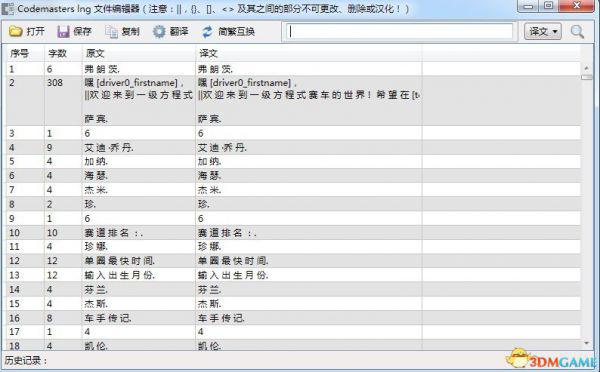The width and height of the screenshot is (600, 372).
Task: Click the 复制 copy icon
Action: point(111,31)
